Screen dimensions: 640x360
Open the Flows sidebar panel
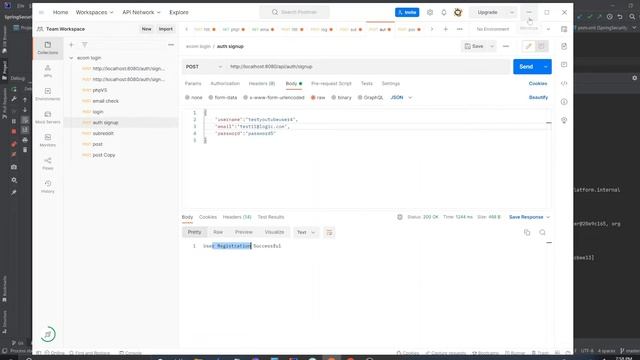click(x=48, y=163)
